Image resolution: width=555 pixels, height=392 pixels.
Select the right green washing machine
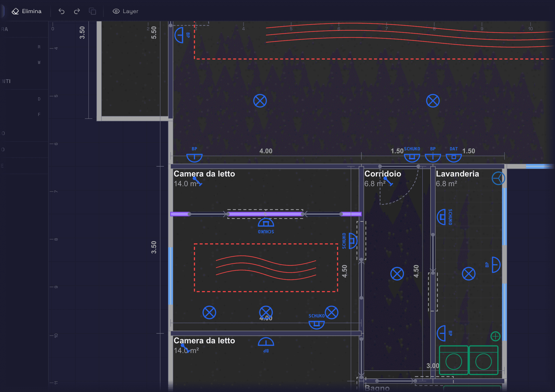tap(483, 360)
